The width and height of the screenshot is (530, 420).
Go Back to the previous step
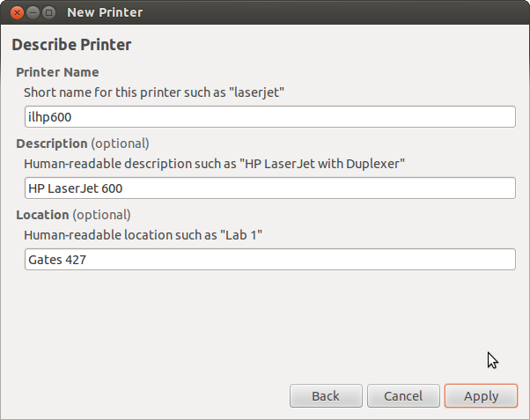pyautogui.click(x=326, y=396)
